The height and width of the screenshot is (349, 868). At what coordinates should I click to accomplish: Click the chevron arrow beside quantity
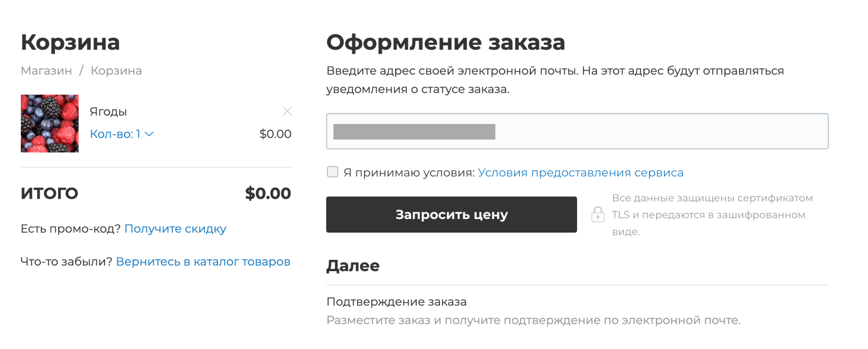coord(149,134)
